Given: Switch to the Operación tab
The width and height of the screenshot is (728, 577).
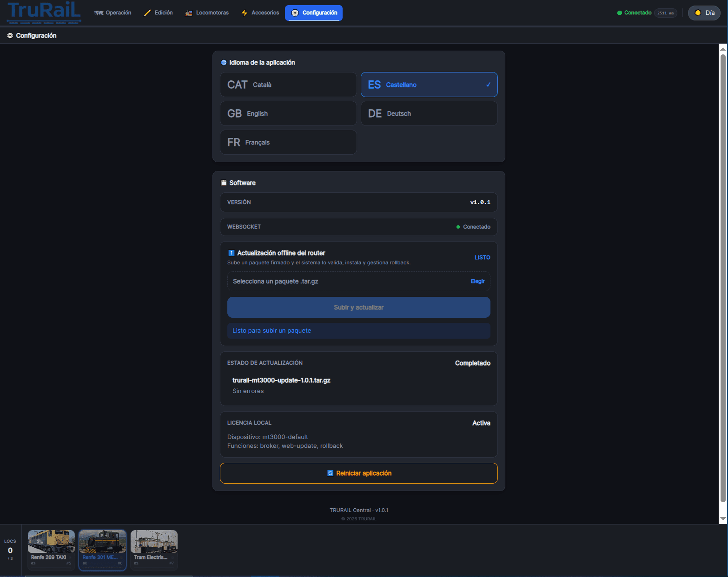Looking at the screenshot, I should pos(113,13).
